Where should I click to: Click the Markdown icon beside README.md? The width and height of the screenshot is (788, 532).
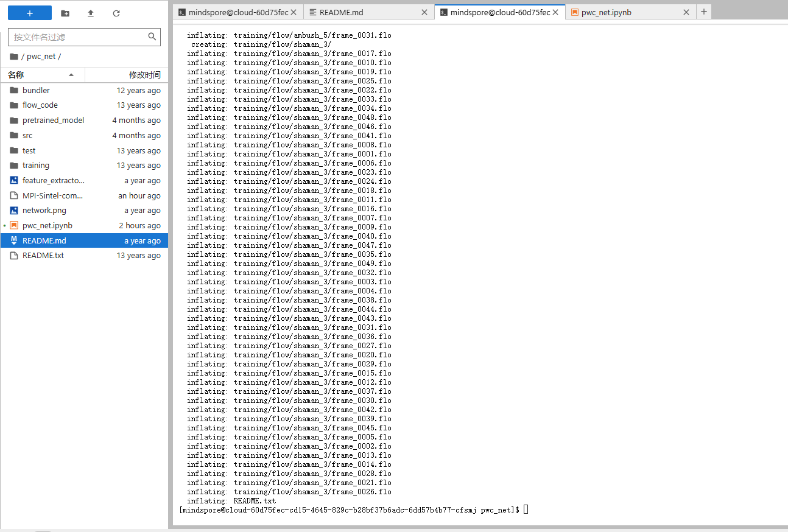pos(13,240)
